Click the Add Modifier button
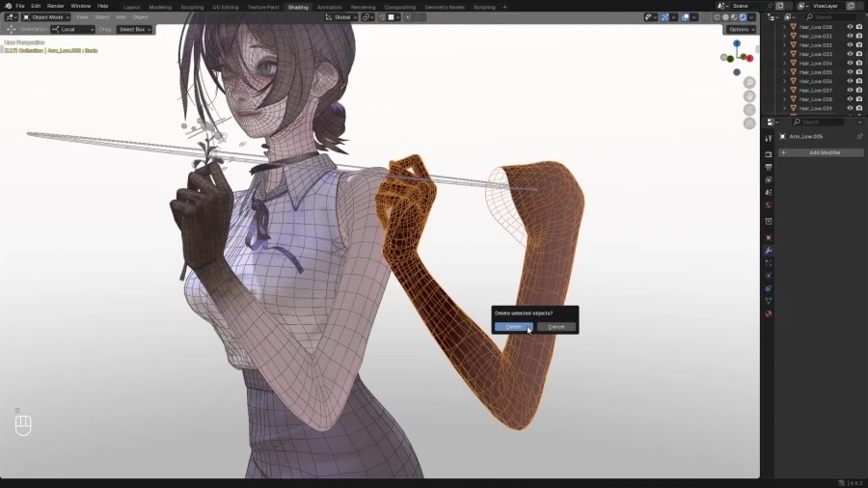 coord(821,152)
